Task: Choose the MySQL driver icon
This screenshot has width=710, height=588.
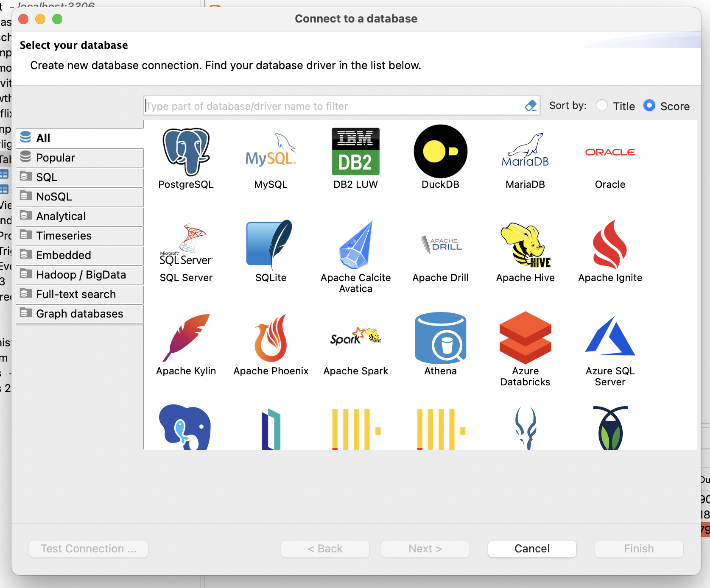Action: (x=271, y=152)
